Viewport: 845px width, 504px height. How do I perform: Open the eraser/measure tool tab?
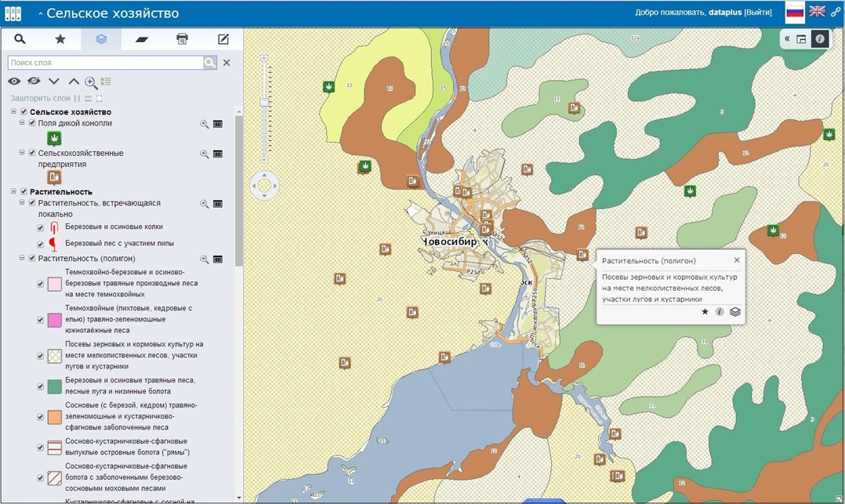click(x=142, y=39)
